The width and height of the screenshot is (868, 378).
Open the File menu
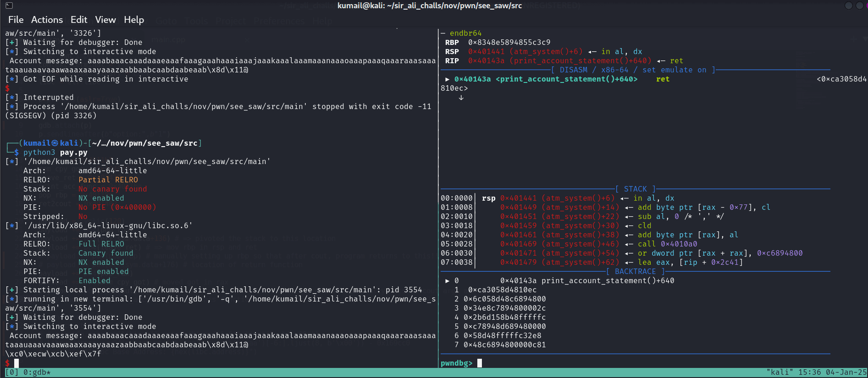pos(16,20)
